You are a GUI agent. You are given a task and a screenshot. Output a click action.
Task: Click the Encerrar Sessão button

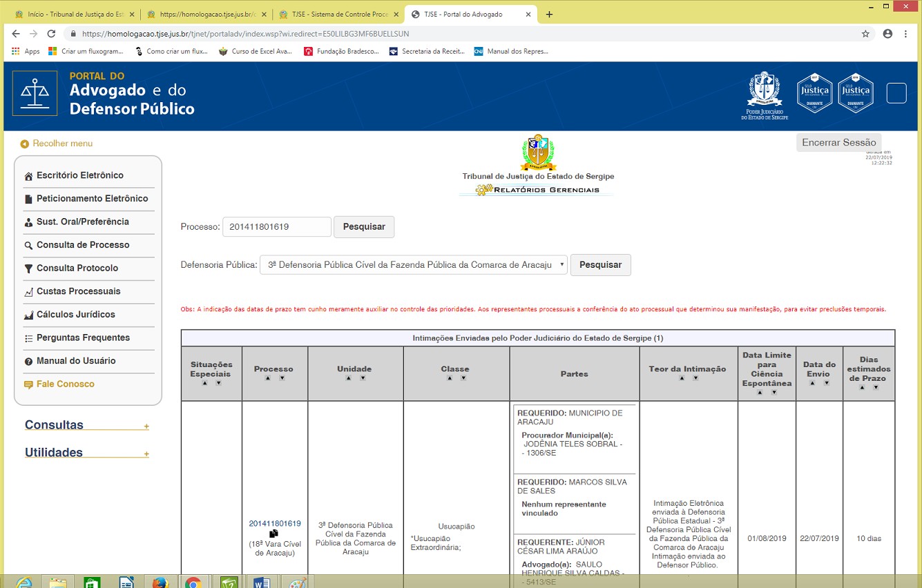(x=838, y=142)
